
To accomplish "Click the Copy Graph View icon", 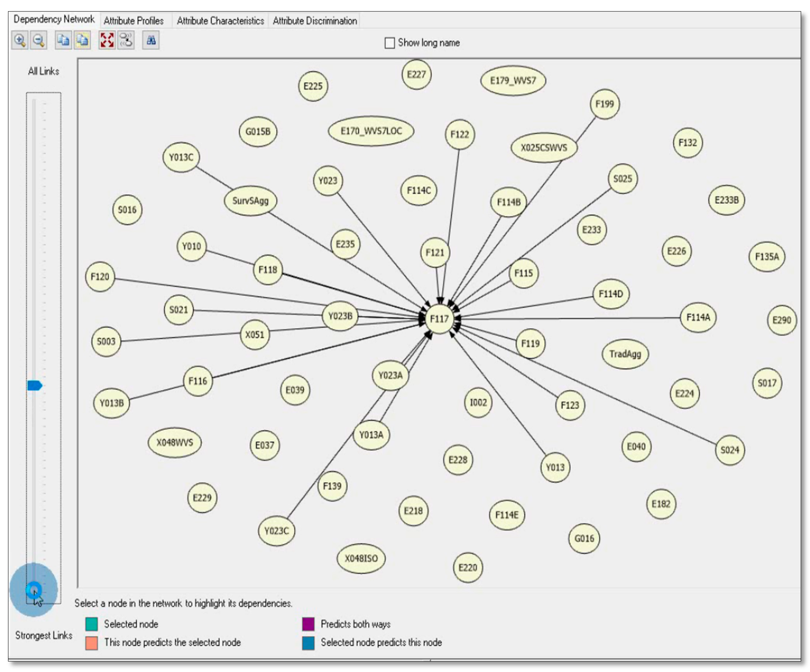I will pos(63,41).
